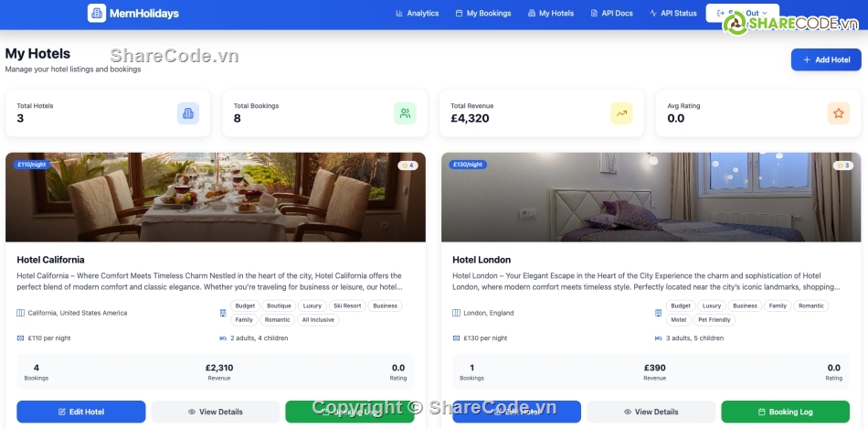Click the map icon beside London, England

[x=456, y=313]
